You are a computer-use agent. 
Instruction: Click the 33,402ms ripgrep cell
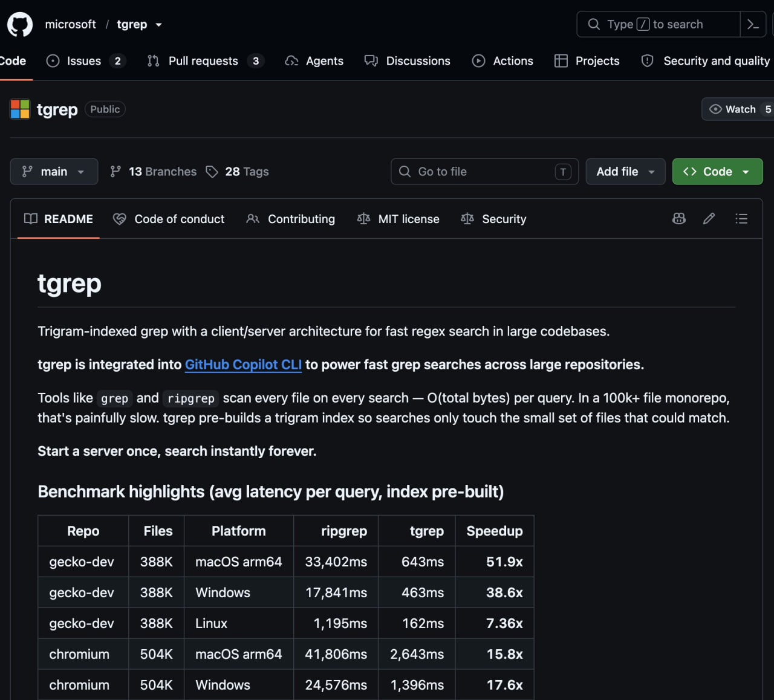pyautogui.click(x=336, y=562)
